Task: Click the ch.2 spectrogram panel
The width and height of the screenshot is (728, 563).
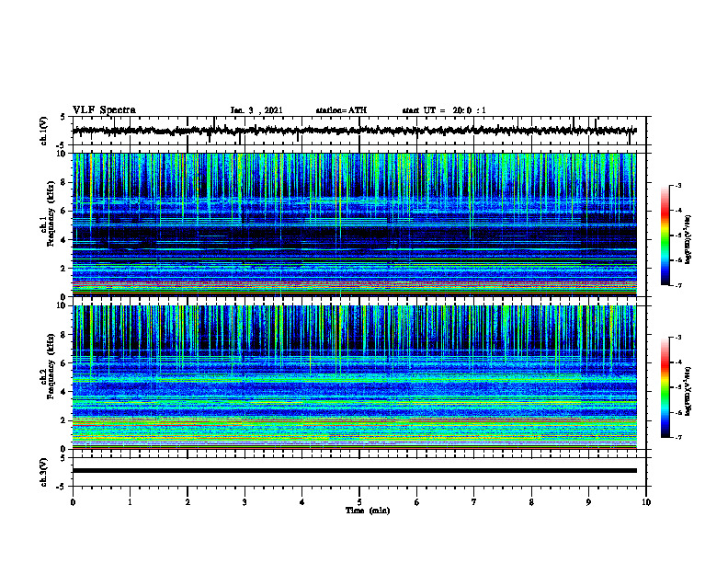Action: [x=355, y=377]
